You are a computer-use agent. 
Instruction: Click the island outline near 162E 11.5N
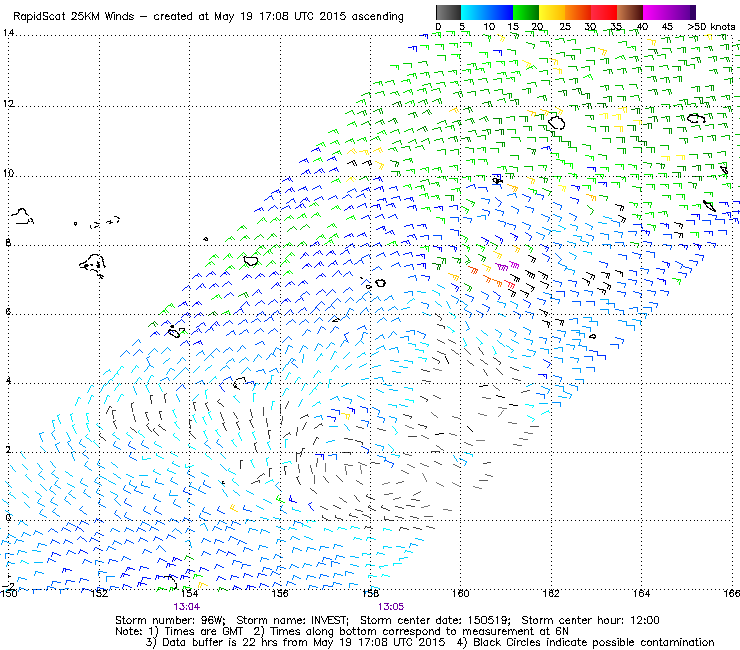point(557,123)
